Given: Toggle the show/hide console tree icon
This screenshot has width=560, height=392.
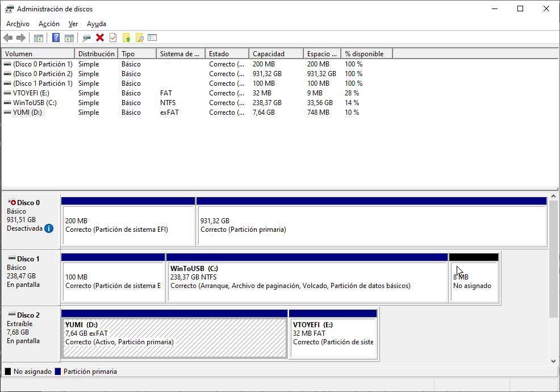Looking at the screenshot, I should pos(38,37).
